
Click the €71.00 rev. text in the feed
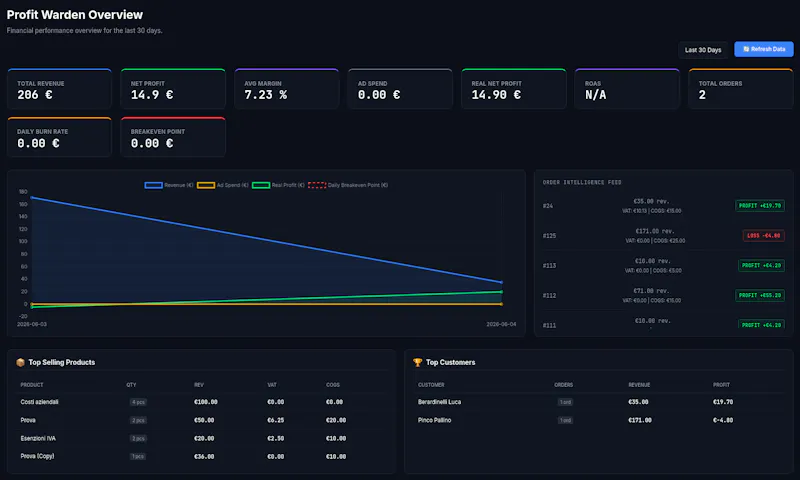[x=651, y=291]
